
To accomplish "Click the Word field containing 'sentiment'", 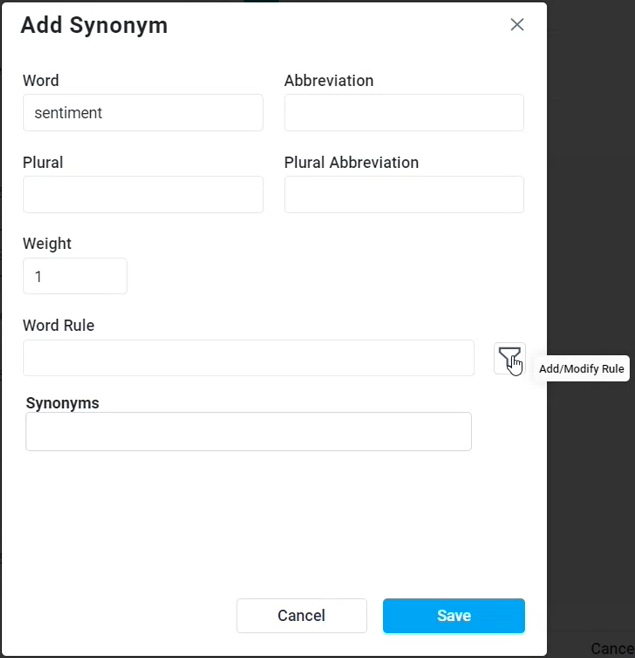I will tap(143, 113).
